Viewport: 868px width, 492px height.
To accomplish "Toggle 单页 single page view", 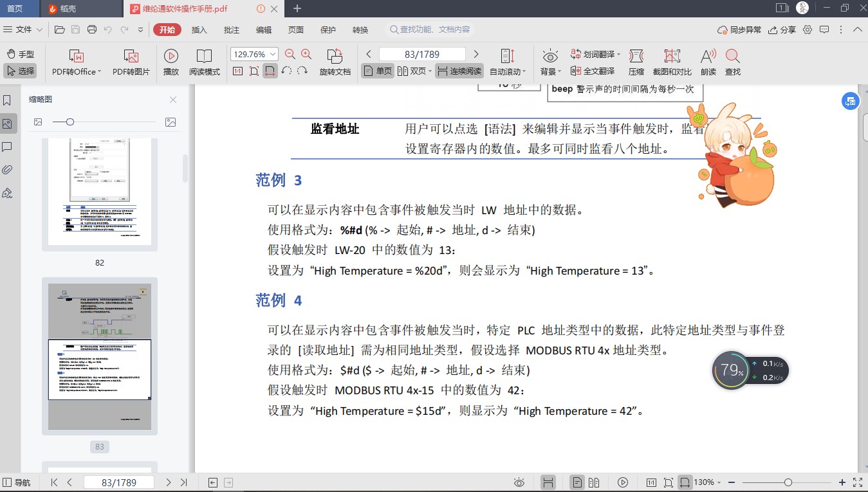I will click(377, 71).
